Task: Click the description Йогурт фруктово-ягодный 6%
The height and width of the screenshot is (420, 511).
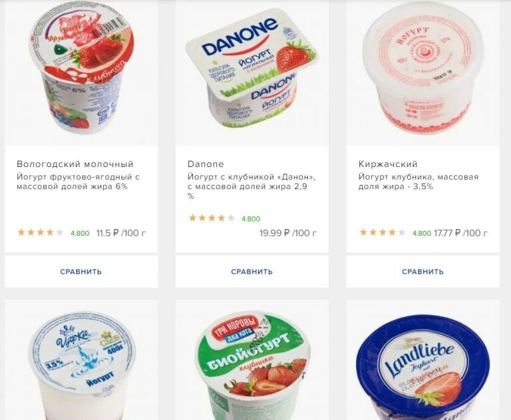Action: point(79,182)
